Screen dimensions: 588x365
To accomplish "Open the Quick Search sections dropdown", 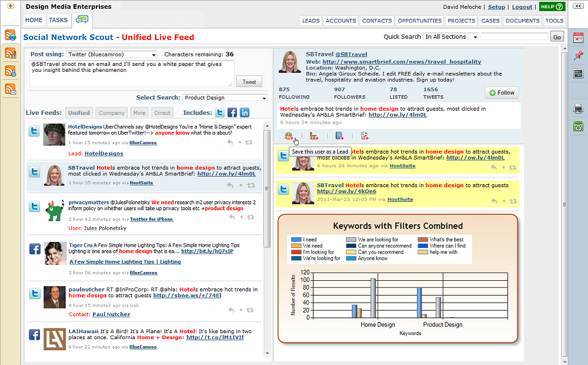I will click(451, 37).
